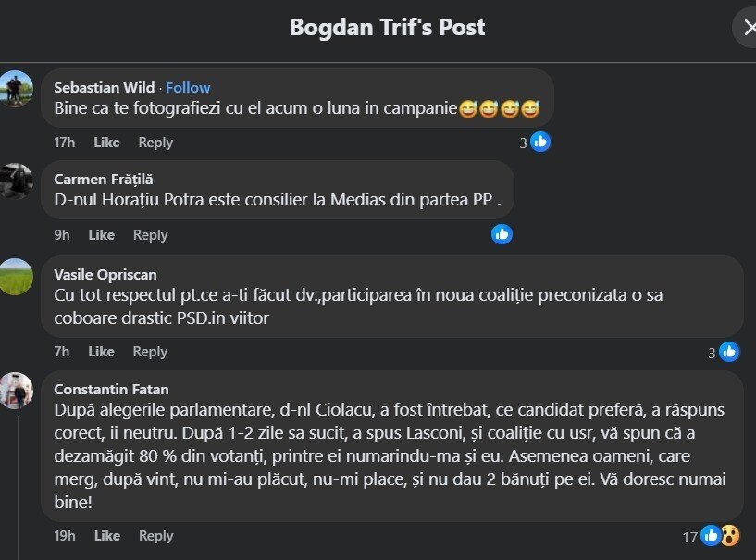Like Constantin Fatan's comment
756x560 pixels.
click(x=106, y=536)
